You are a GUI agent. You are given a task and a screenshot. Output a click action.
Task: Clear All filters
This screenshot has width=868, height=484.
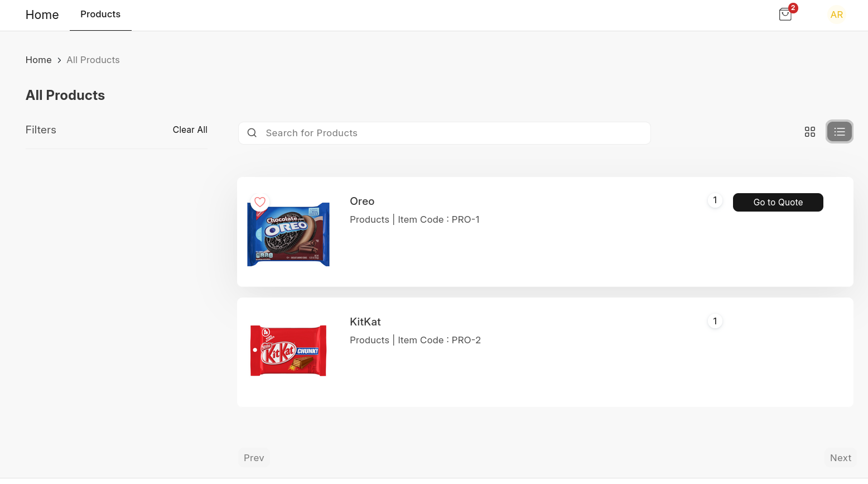click(190, 130)
